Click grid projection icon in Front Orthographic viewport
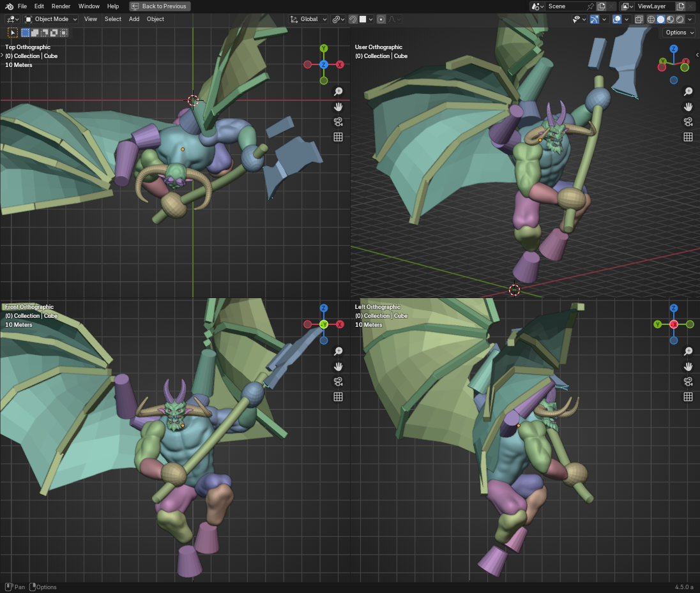 tap(339, 396)
